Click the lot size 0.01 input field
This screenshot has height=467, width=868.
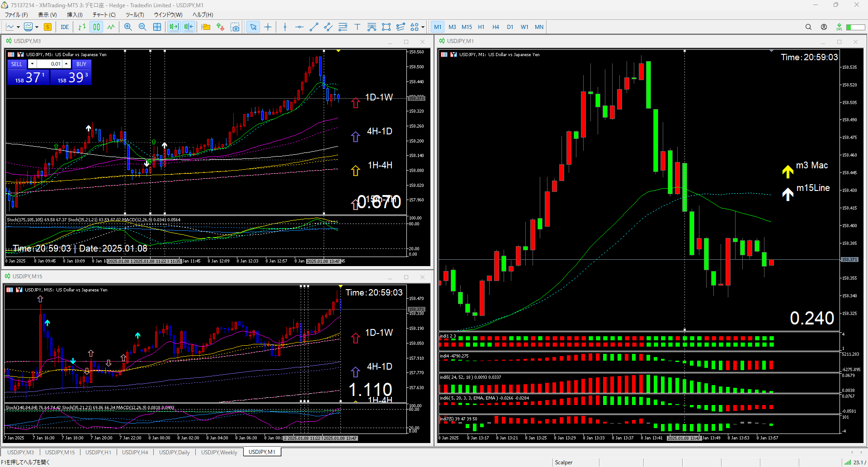(49, 64)
